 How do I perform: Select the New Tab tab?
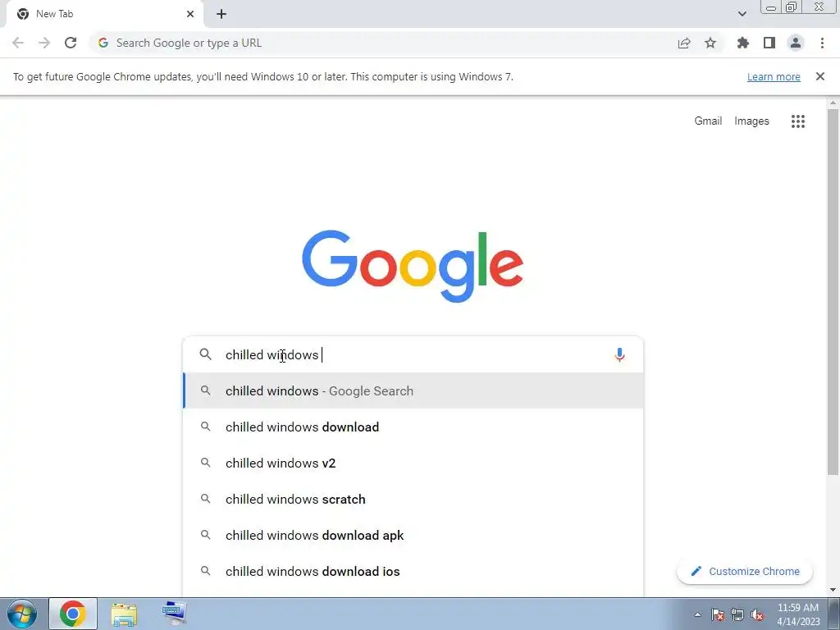[x=104, y=14]
